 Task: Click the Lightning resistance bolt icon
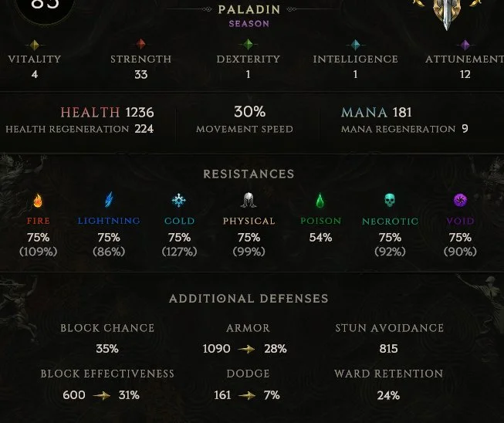109,201
